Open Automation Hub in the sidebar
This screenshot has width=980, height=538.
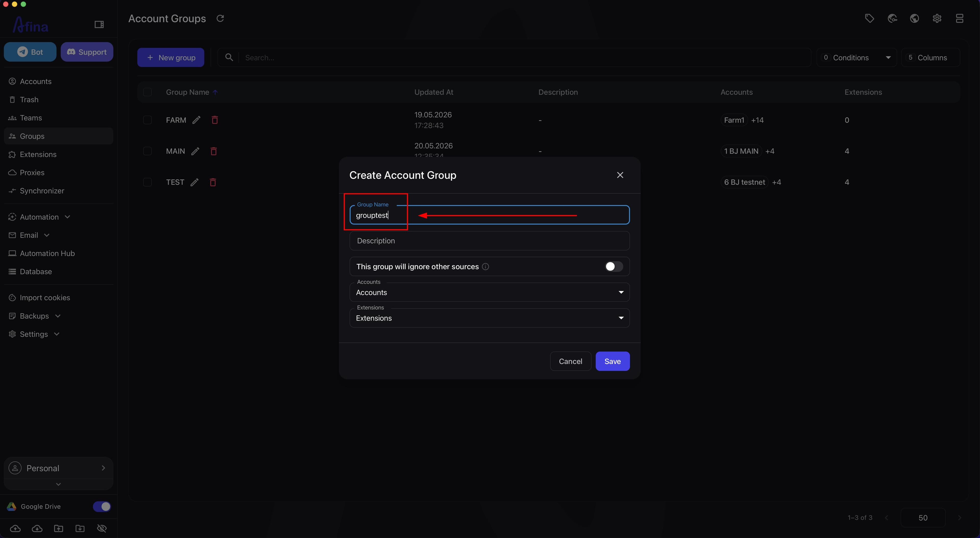[59, 253]
